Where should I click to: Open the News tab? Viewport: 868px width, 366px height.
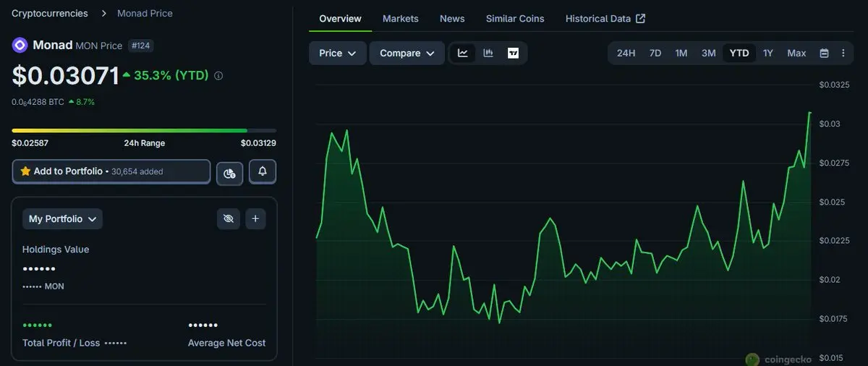(x=452, y=18)
